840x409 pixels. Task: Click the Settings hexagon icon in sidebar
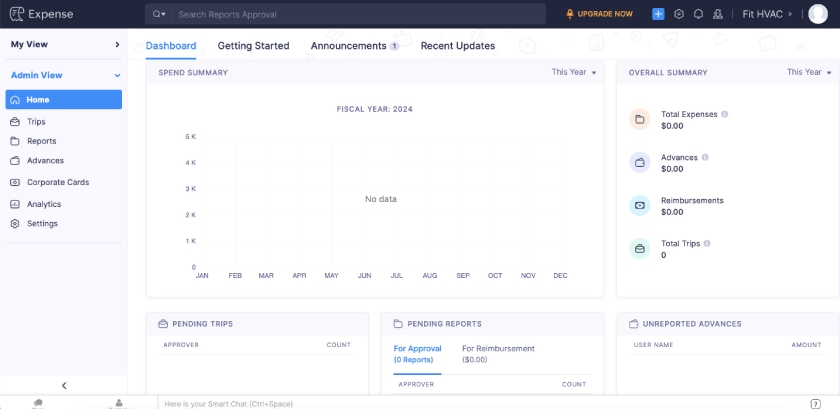(x=15, y=224)
